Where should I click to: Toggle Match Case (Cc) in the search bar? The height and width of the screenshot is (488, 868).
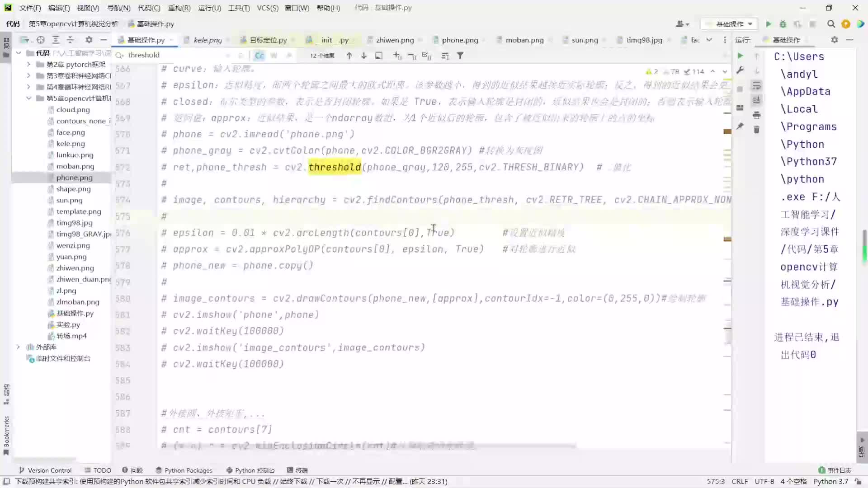click(x=259, y=56)
